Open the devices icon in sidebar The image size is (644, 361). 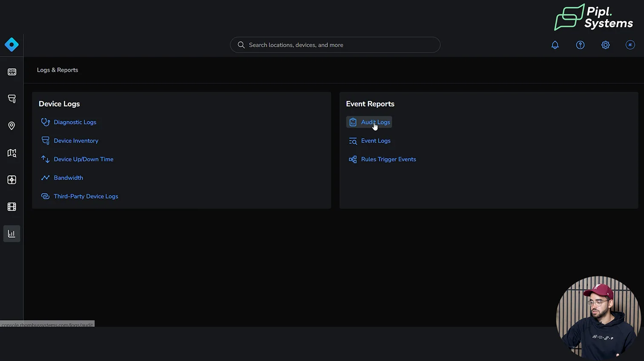pyautogui.click(x=12, y=99)
